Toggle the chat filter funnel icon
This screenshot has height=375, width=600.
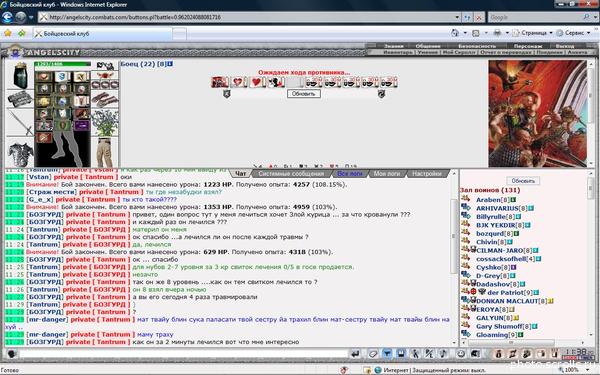(x=387, y=354)
